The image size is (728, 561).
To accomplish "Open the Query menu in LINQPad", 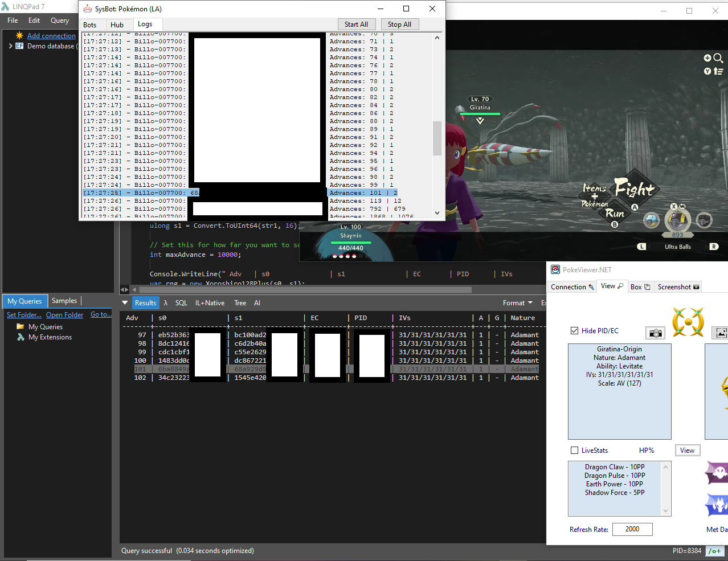I will (60, 20).
